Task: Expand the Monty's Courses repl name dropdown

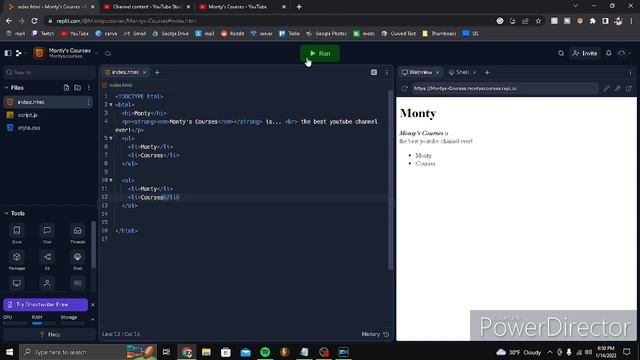Action: (x=97, y=53)
